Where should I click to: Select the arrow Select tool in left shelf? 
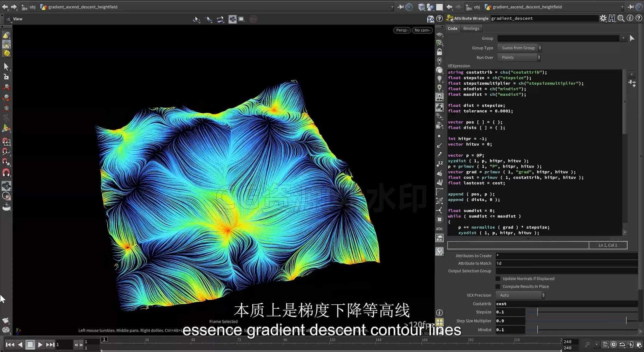click(6, 66)
